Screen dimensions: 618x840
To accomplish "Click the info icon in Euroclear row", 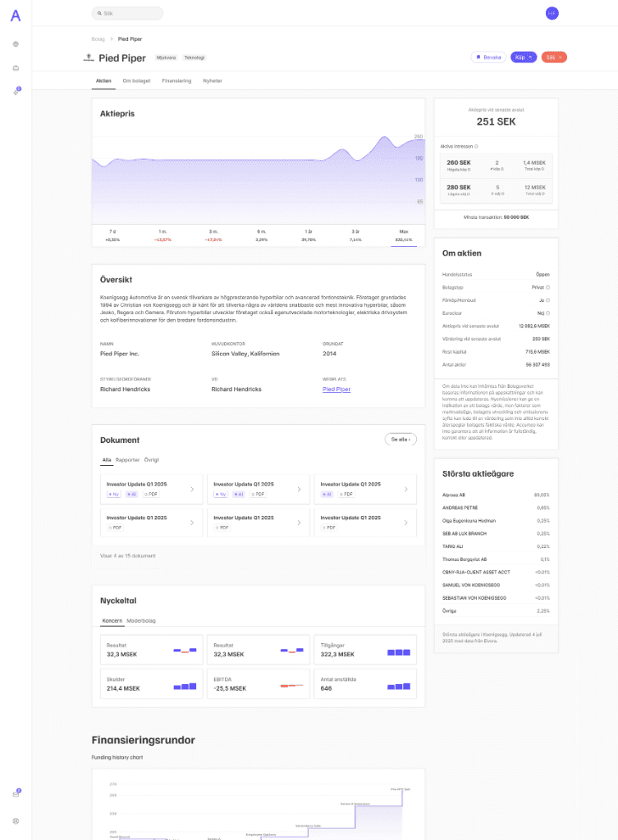I will pos(547,313).
